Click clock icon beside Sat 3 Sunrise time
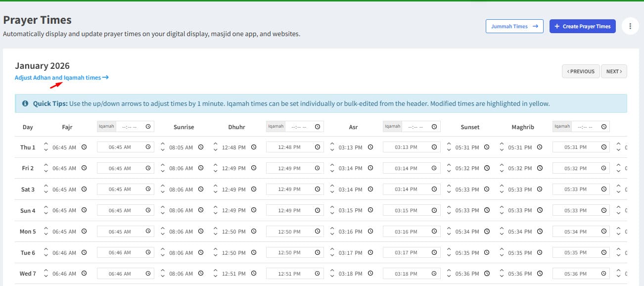This screenshot has height=286, width=644. point(201,189)
